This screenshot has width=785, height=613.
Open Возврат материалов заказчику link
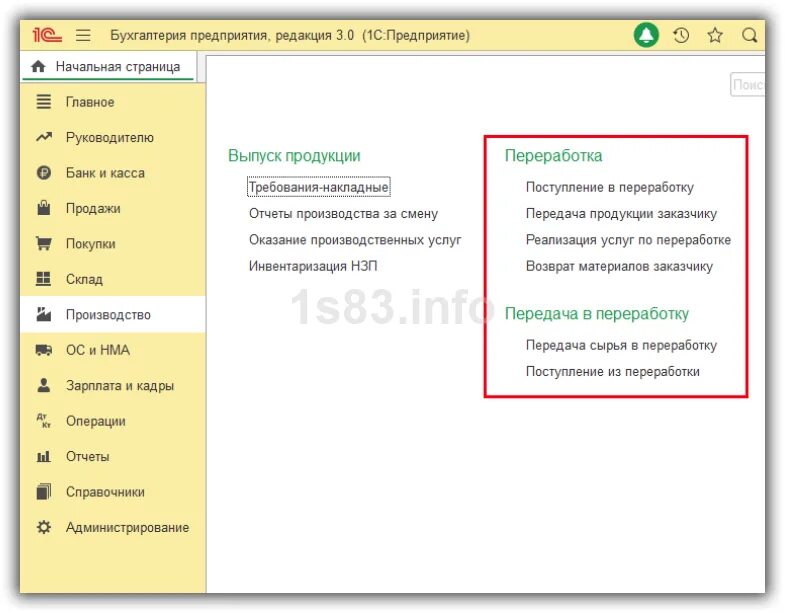tap(619, 266)
